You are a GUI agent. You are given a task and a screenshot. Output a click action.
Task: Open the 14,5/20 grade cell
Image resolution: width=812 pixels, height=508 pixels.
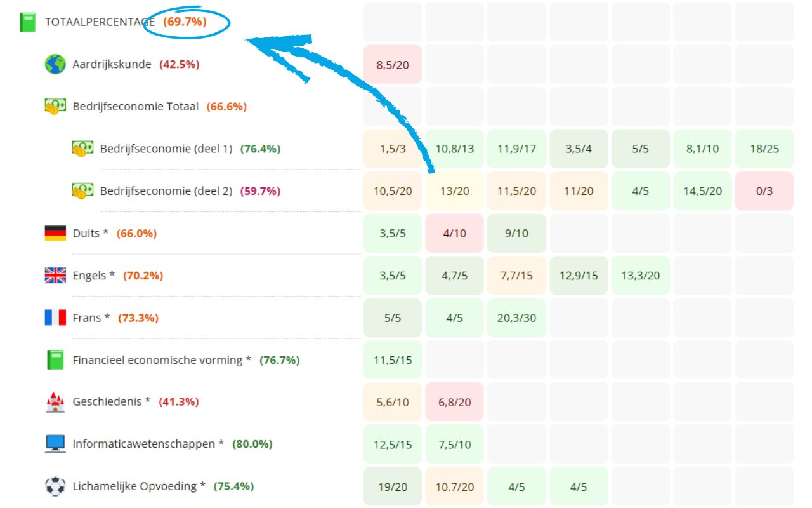[702, 190]
